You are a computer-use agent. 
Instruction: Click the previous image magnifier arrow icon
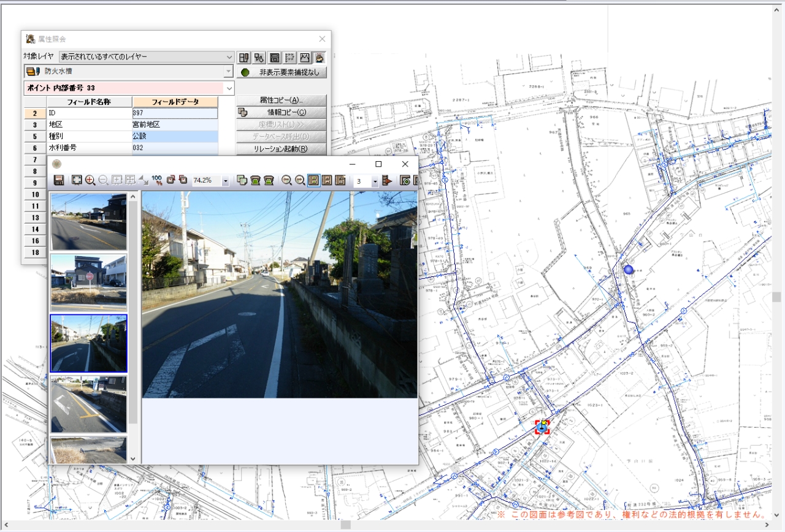286,180
